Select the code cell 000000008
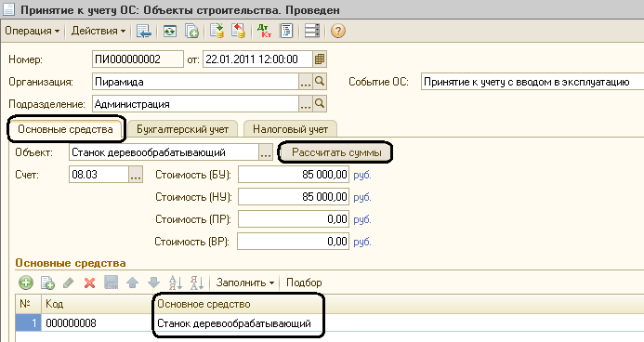Viewport: 644px width, 342px height. point(97,323)
